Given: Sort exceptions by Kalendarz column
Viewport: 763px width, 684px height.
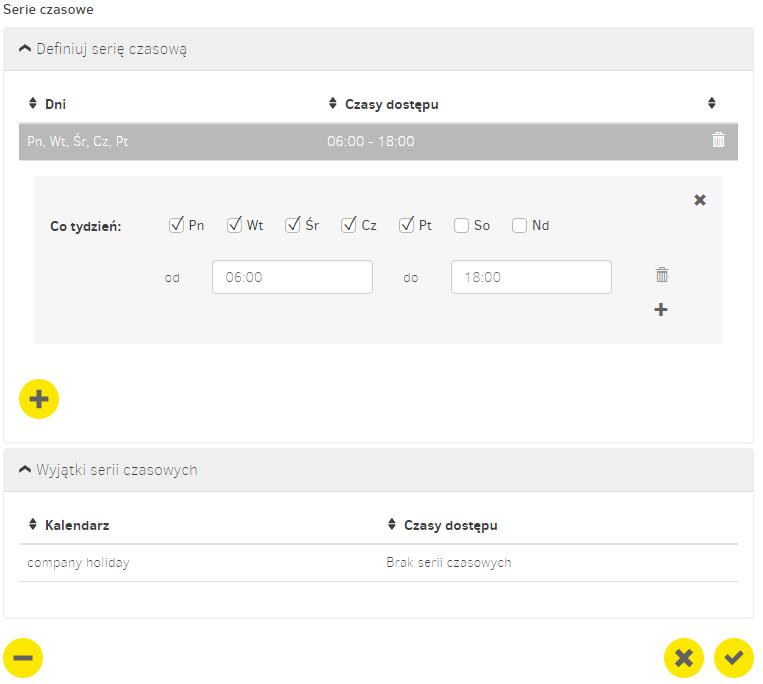Looking at the screenshot, I should (x=33, y=524).
